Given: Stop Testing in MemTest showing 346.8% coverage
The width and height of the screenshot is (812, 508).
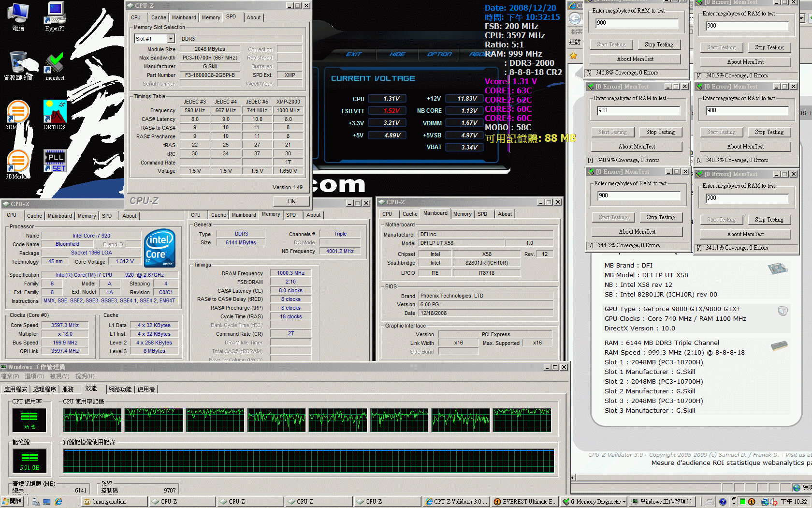Looking at the screenshot, I should coord(658,45).
